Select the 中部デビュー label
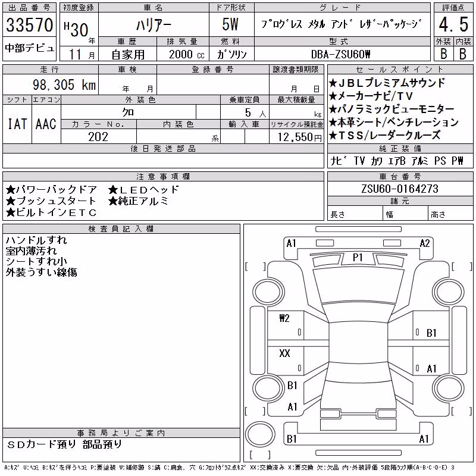This screenshot has width=476, height=476. point(29,48)
